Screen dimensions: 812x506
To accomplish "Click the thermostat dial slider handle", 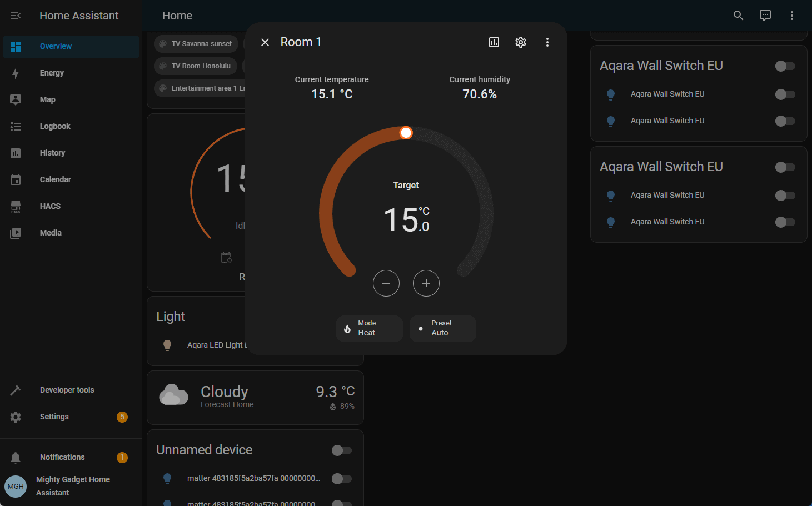I will (x=406, y=133).
